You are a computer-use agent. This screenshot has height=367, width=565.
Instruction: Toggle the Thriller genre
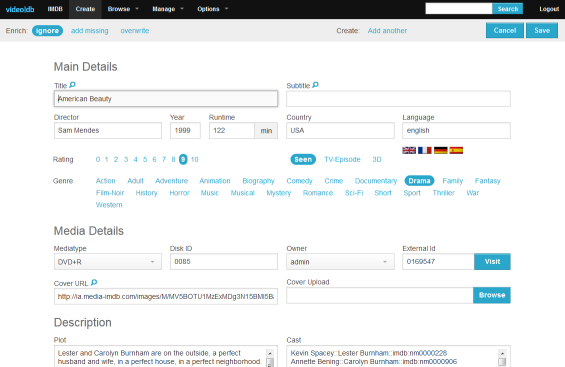coord(444,193)
